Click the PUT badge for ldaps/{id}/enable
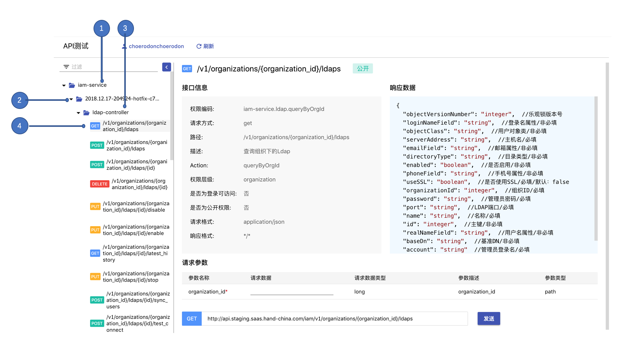The width and height of the screenshot is (644, 357). coord(95,230)
